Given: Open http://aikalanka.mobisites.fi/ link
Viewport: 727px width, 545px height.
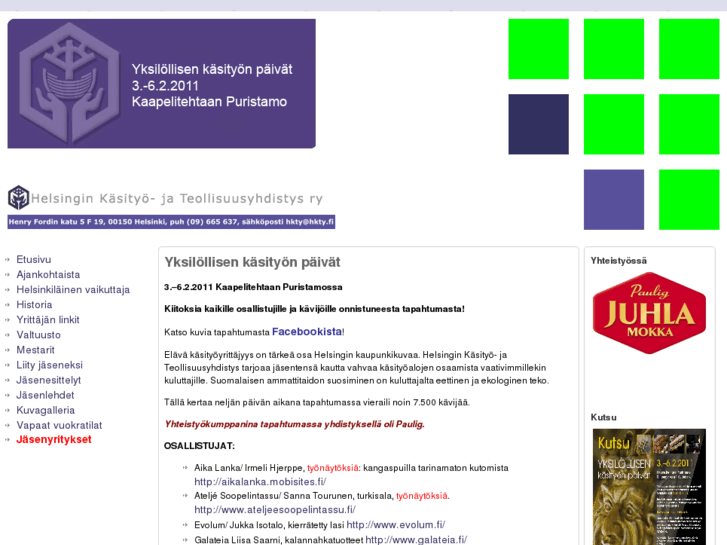Looking at the screenshot, I should click(260, 481).
